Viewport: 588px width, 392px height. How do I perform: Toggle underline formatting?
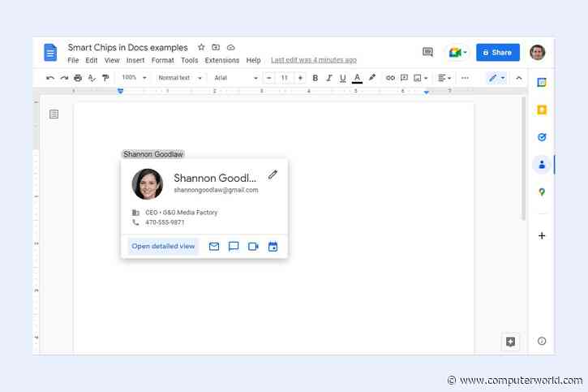(x=342, y=78)
